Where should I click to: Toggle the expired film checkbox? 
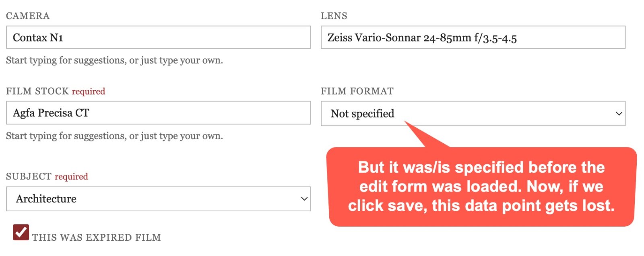point(21,232)
